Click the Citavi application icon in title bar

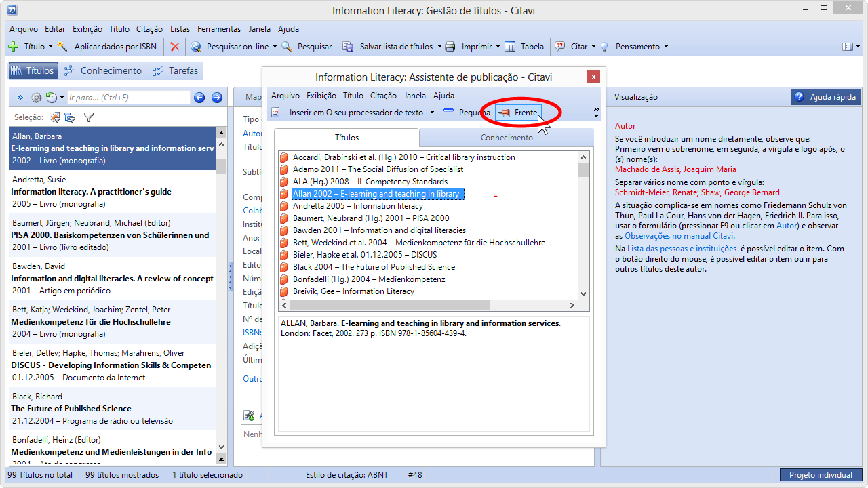(12, 10)
